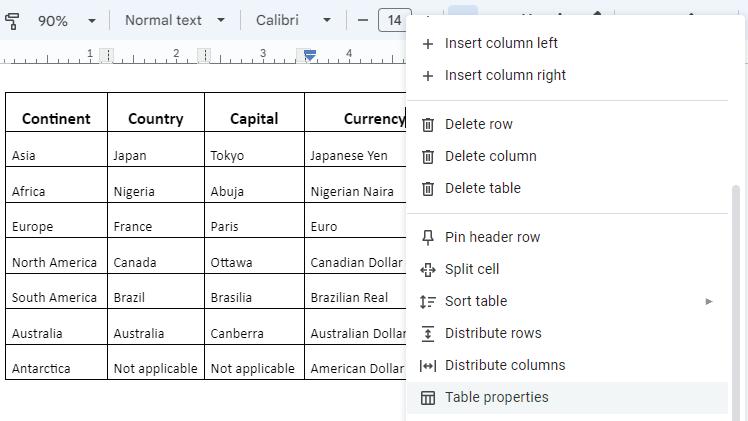The height and width of the screenshot is (421, 748).
Task: Click the font size field showing 14
Action: (x=394, y=20)
